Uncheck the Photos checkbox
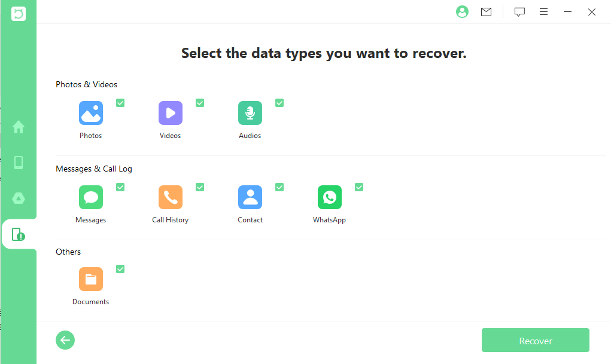Viewport: 611px width, 364px height. (x=120, y=103)
